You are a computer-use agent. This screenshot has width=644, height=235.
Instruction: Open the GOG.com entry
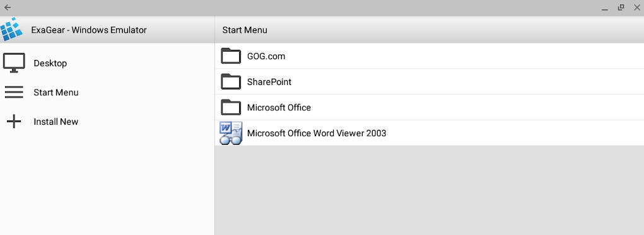click(x=429, y=56)
